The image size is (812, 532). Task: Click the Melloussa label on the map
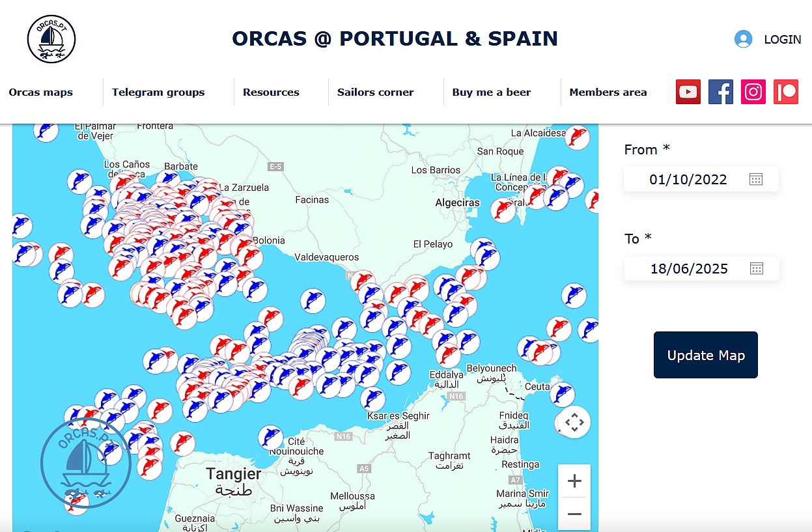(353, 496)
